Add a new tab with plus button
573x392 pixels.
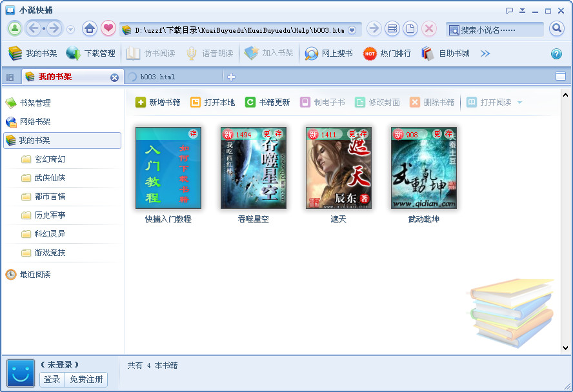[x=231, y=77]
